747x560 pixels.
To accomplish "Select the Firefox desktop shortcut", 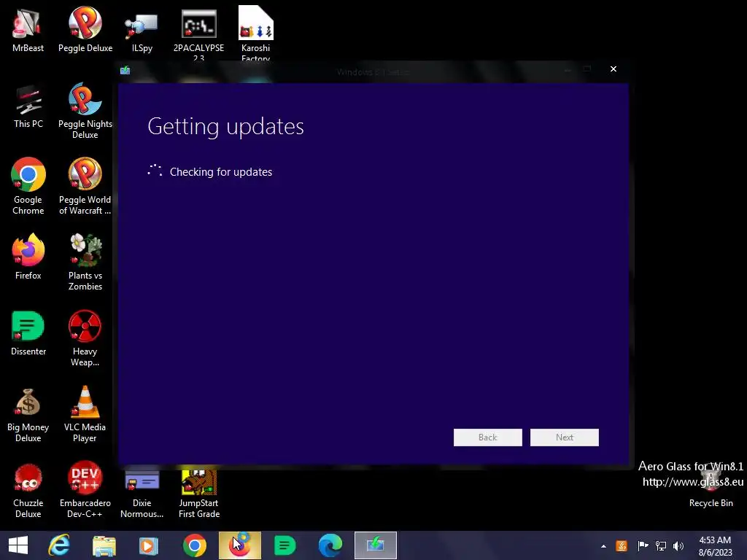I will coord(28,257).
